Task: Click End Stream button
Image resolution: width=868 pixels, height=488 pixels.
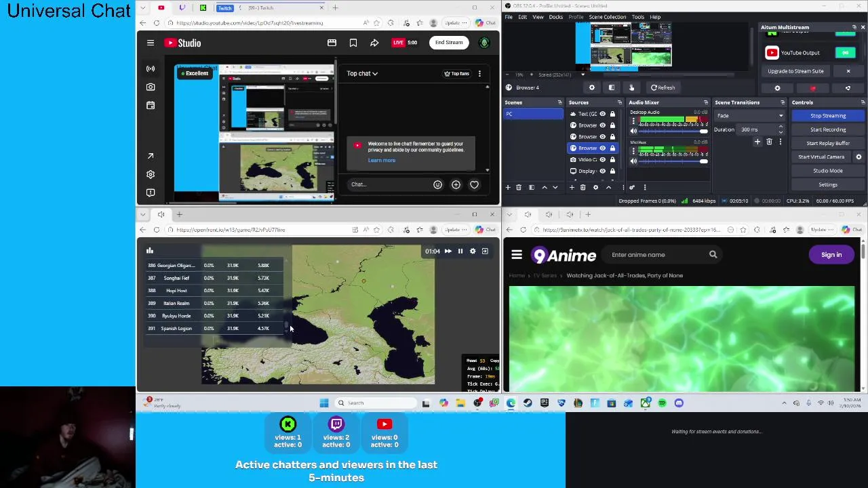Action: tap(449, 43)
